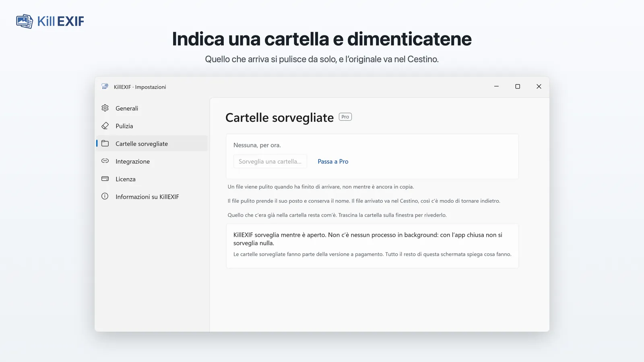This screenshot has width=644, height=362.
Task: Close the KillEXIF Impostazioni window
Action: (x=539, y=86)
